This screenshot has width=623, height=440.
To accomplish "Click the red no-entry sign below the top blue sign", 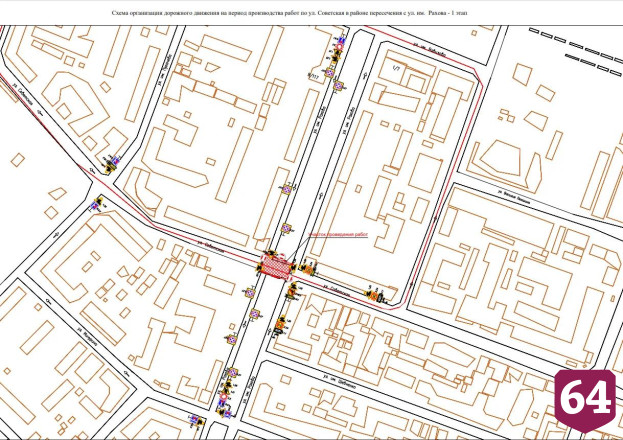I will coord(339,47).
